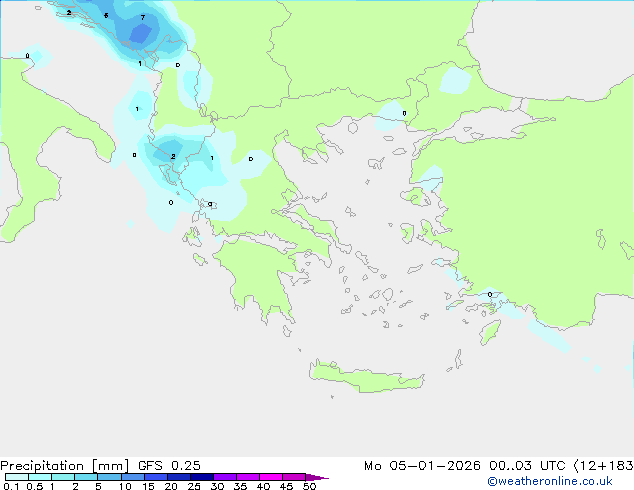The width and height of the screenshot is (634, 490).
Task: Choose the 15–20 mm legend color segment
Action: coord(155,477)
